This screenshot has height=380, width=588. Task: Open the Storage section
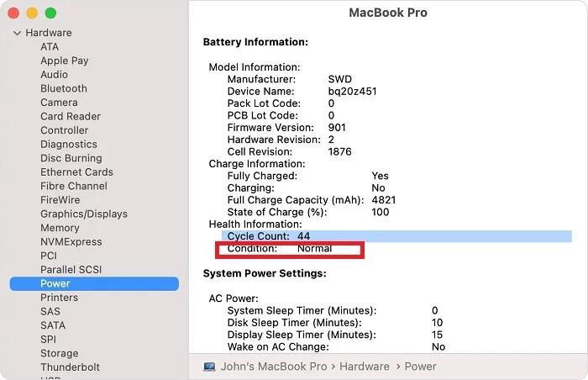pyautogui.click(x=59, y=353)
